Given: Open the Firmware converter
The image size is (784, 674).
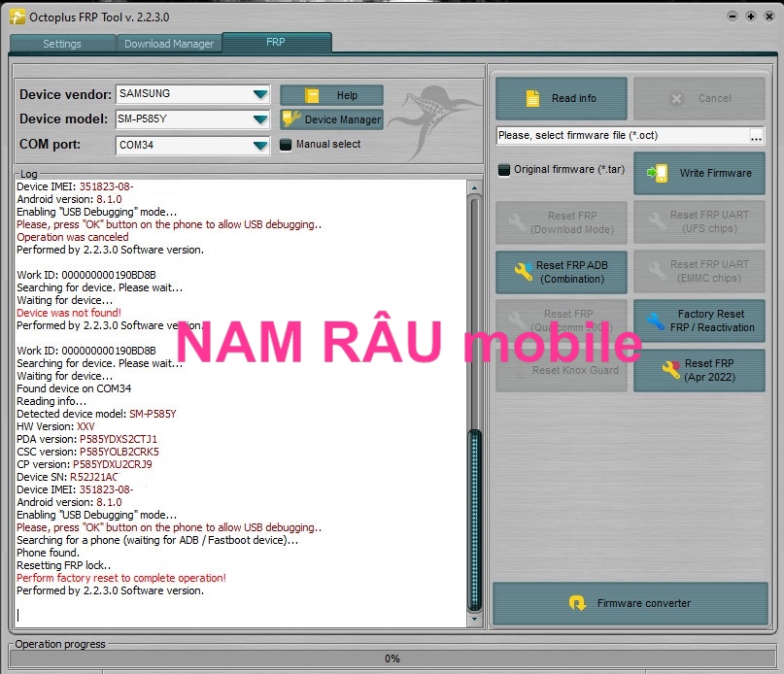Looking at the screenshot, I should tap(630, 603).
